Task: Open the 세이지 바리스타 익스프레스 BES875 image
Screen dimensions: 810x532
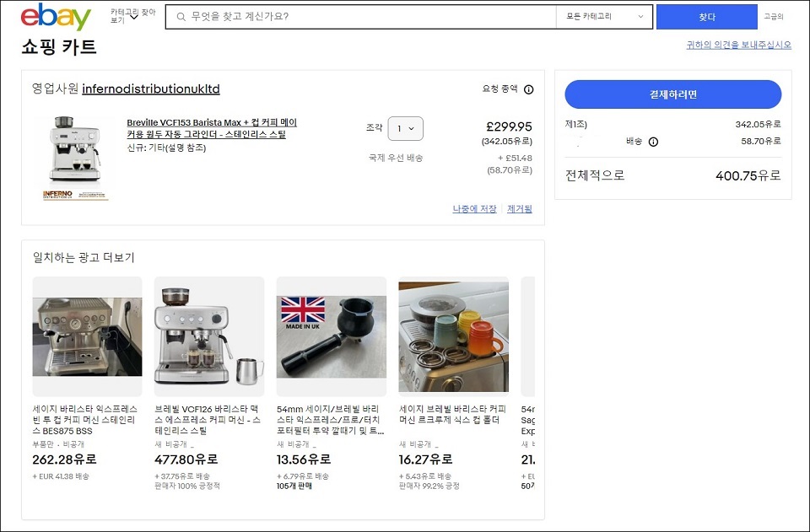Action: [87, 336]
